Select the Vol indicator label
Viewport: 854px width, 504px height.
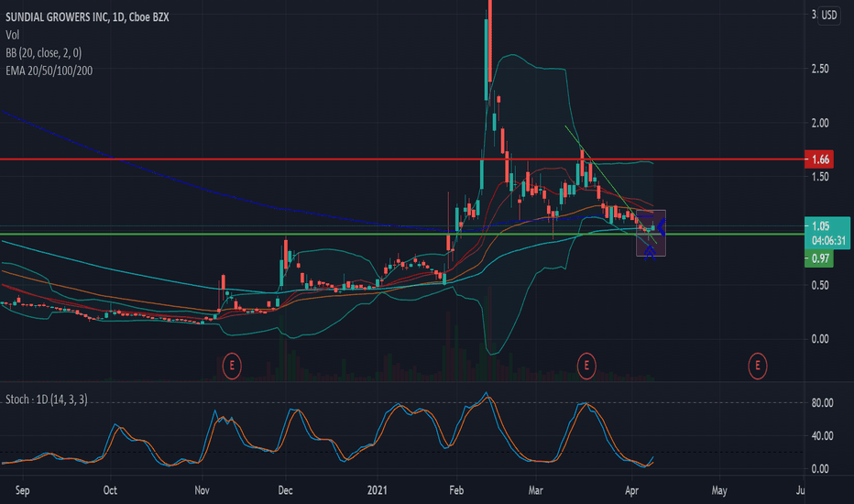[13, 35]
